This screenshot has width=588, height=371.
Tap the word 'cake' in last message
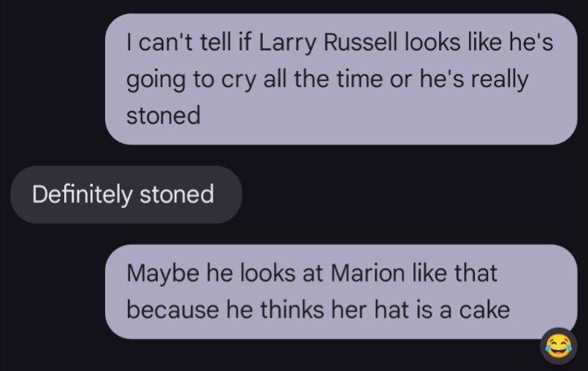coord(484,310)
